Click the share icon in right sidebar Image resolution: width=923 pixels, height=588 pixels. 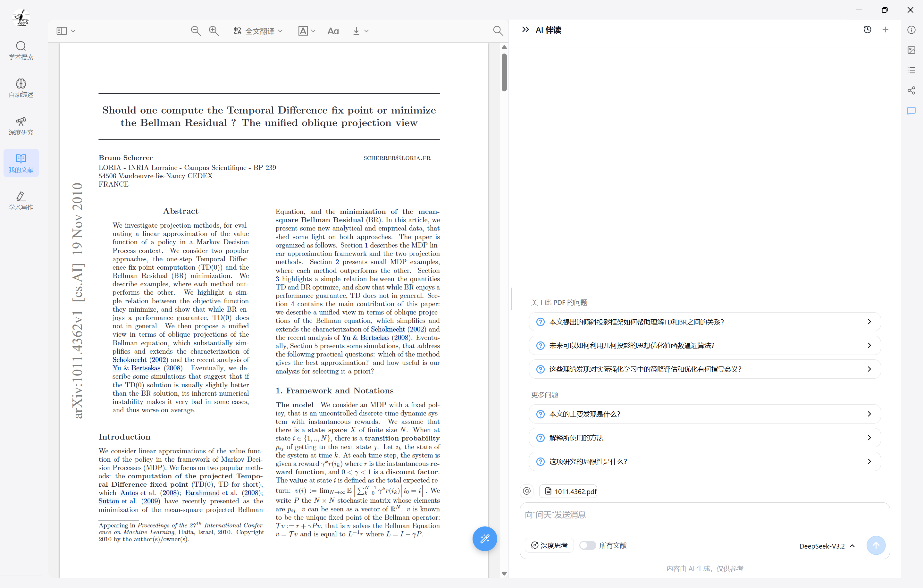(x=911, y=90)
